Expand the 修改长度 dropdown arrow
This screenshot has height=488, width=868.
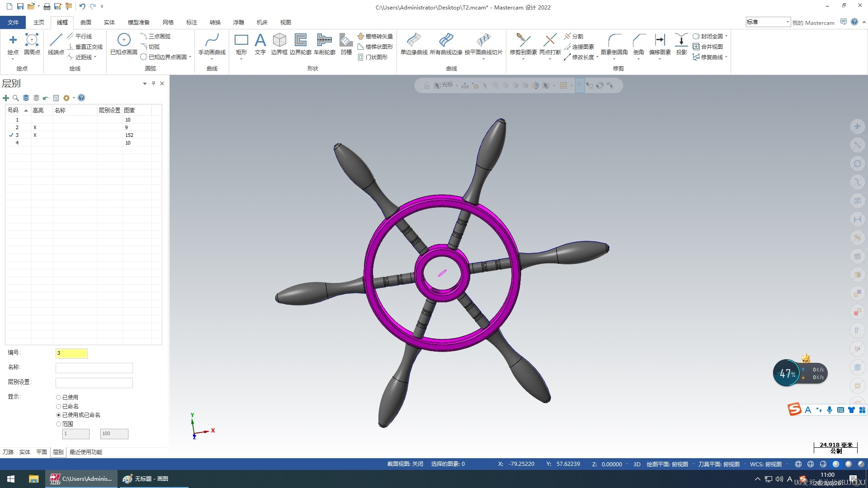pyautogui.click(x=597, y=57)
